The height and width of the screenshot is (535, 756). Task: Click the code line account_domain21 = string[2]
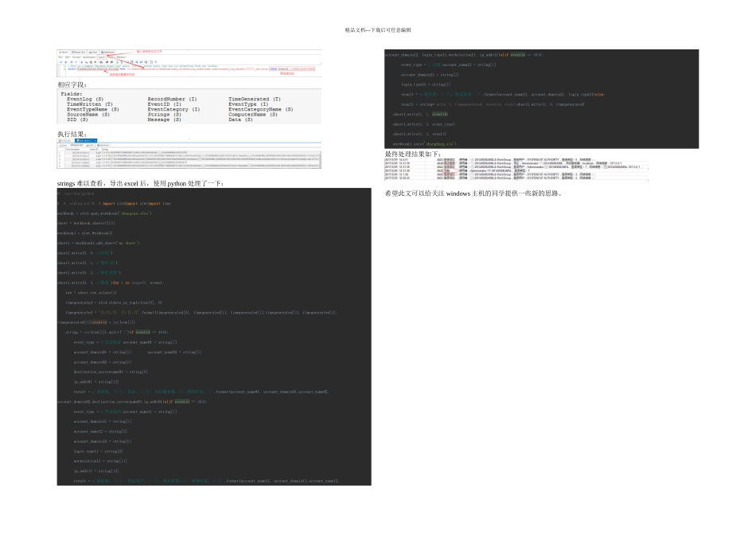click(430, 75)
